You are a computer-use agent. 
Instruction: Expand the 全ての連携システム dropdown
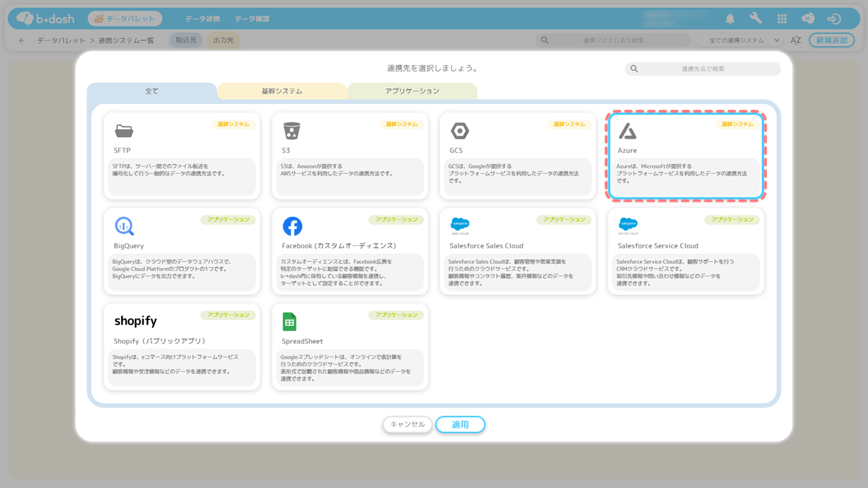[742, 40]
